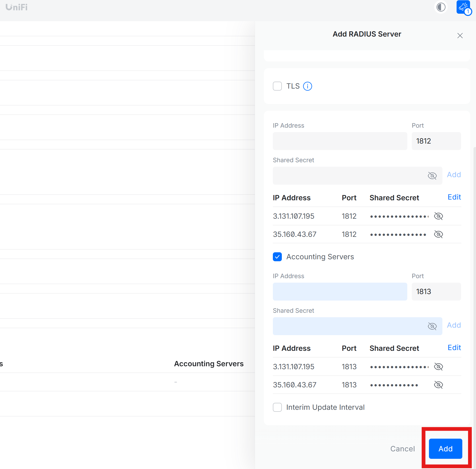Click the accounting Port field showing 1813
The width and height of the screenshot is (476, 469).
point(436,291)
